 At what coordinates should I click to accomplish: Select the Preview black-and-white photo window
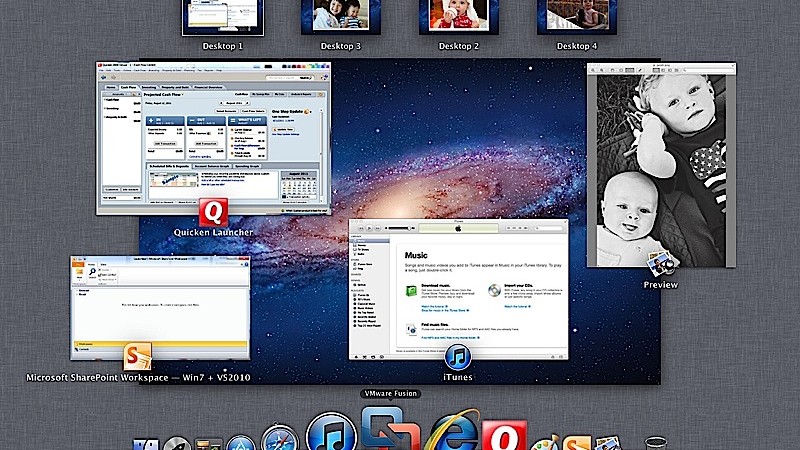tap(660, 165)
